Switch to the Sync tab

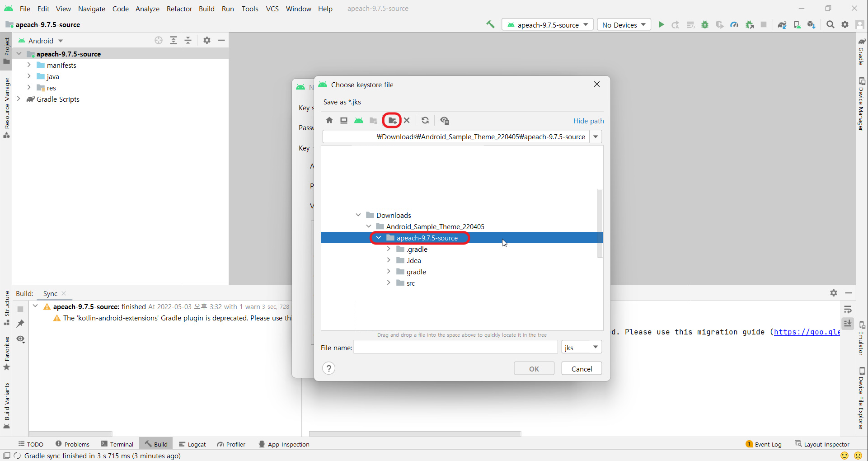50,293
